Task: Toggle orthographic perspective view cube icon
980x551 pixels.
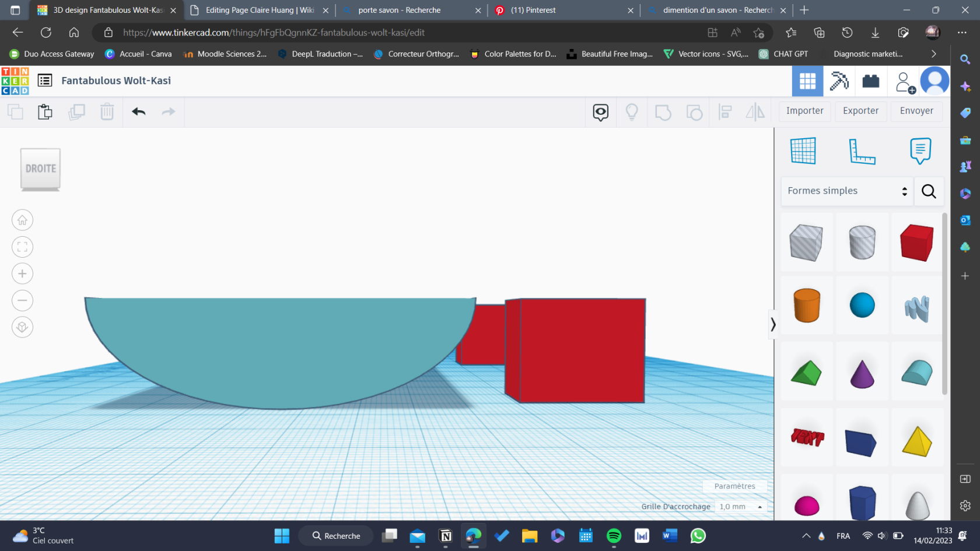Action: pos(22,327)
